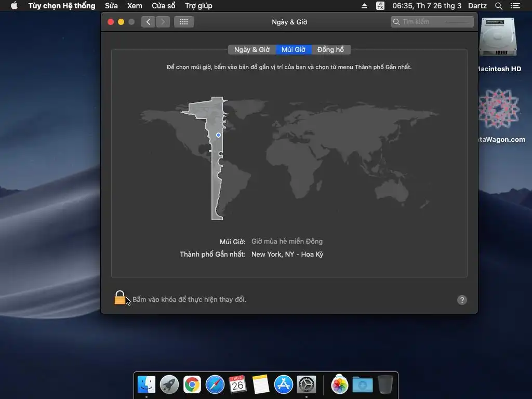The width and height of the screenshot is (532, 399).
Task: Go back with the left chevron button
Action: [148, 22]
